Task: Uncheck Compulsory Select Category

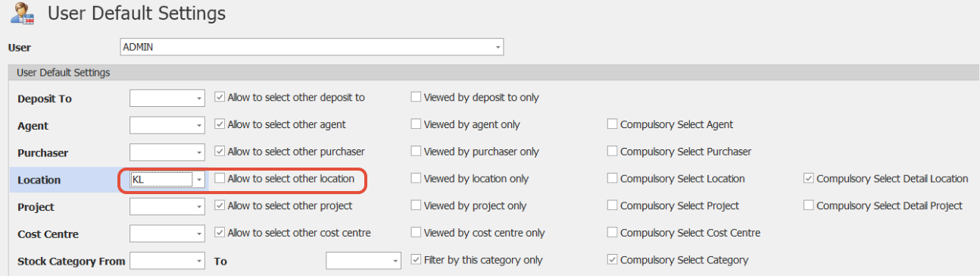Action: (x=612, y=260)
